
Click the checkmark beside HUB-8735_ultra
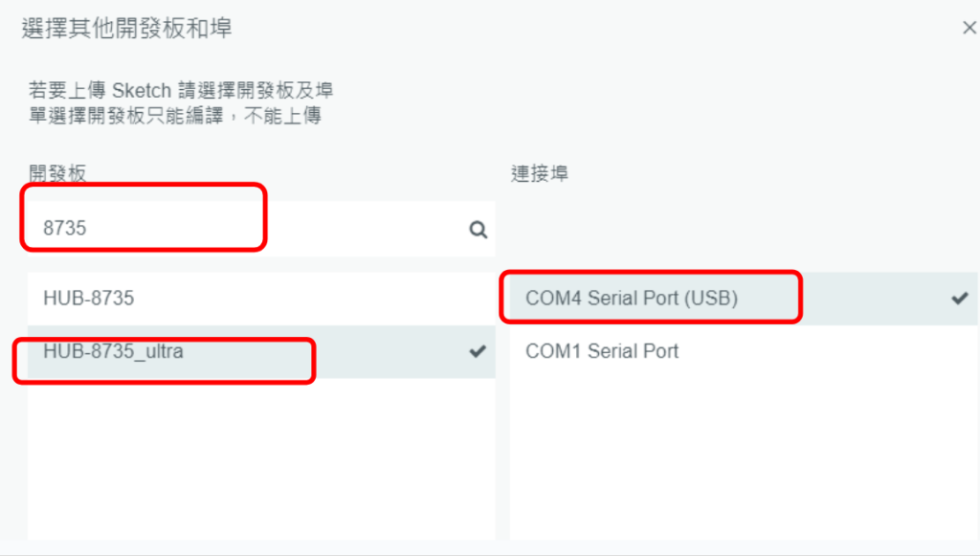[478, 352]
